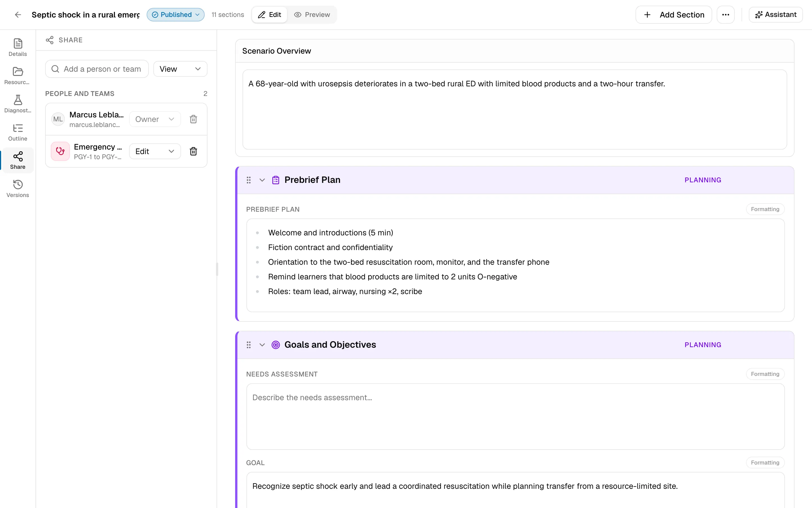Image resolution: width=812 pixels, height=508 pixels.
Task: Click the side panel resize handle
Action: (217, 269)
